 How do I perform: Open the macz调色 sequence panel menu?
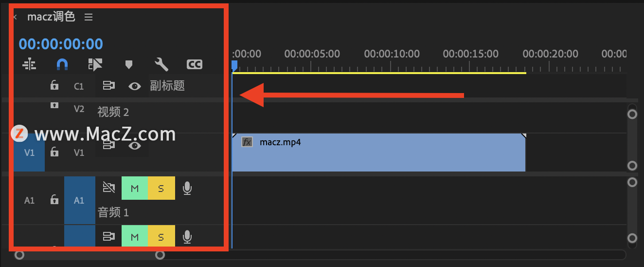point(88,17)
